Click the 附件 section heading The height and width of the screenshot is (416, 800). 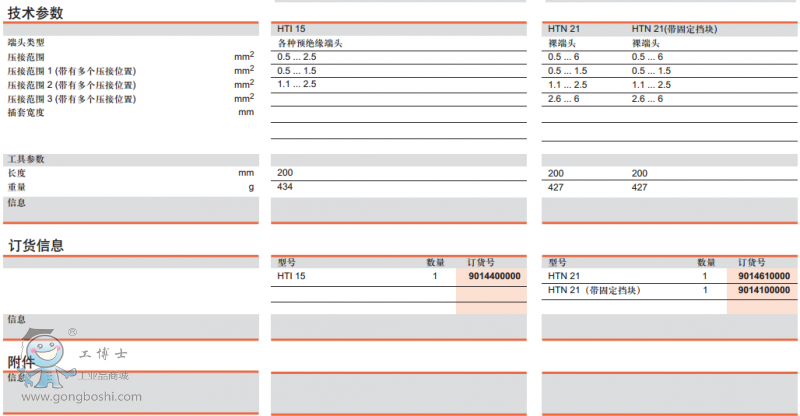click(x=22, y=361)
